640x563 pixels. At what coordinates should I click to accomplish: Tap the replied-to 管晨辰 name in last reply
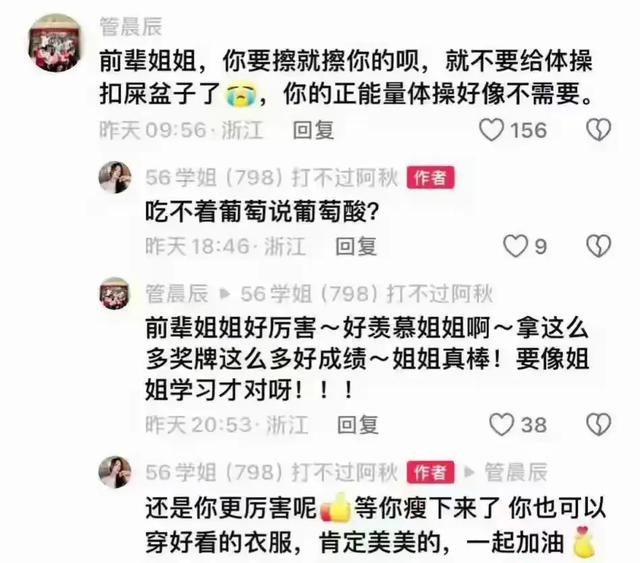pos(516,472)
